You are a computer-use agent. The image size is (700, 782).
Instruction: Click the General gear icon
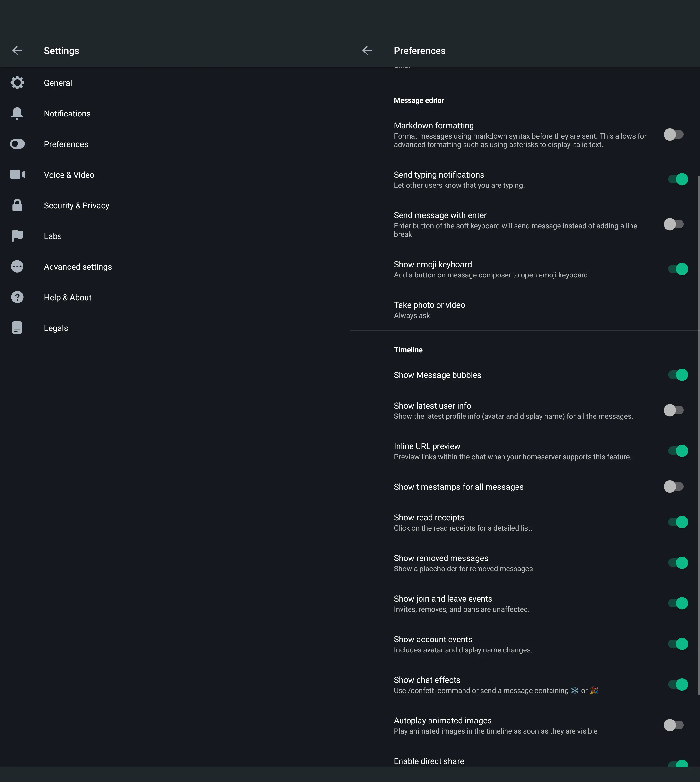click(17, 83)
